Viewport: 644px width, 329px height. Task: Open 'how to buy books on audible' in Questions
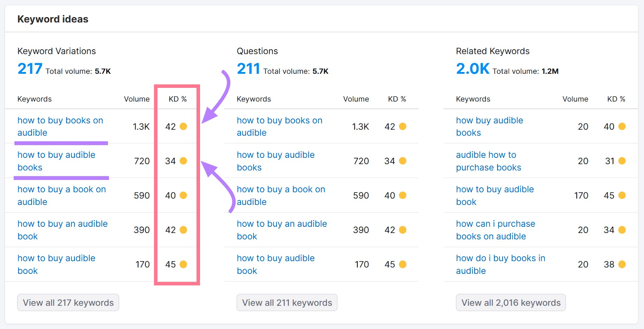[279, 126]
